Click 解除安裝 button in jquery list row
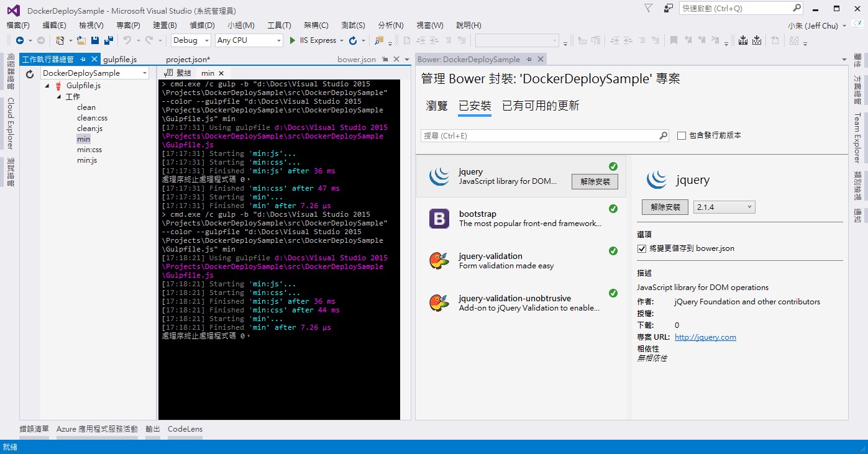The height and width of the screenshot is (454, 868). [595, 181]
